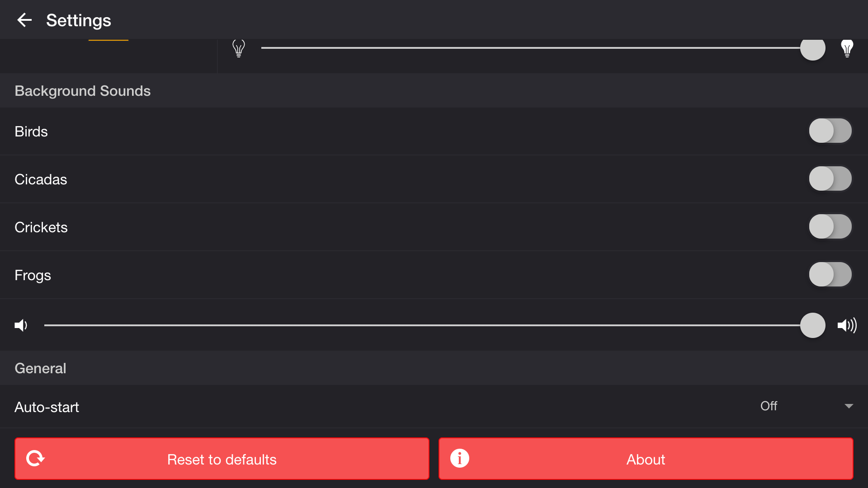Select the Off value for Auto-start

pyautogui.click(x=769, y=406)
